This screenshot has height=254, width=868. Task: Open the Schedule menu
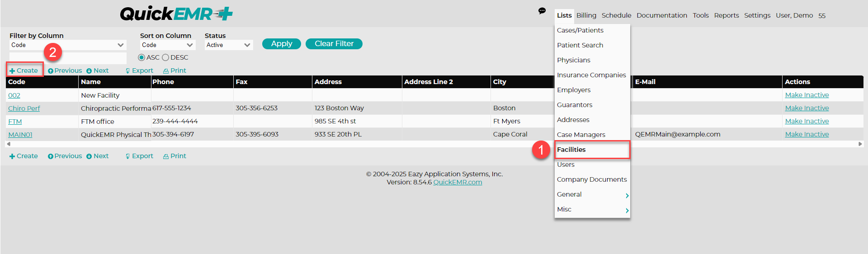[616, 15]
